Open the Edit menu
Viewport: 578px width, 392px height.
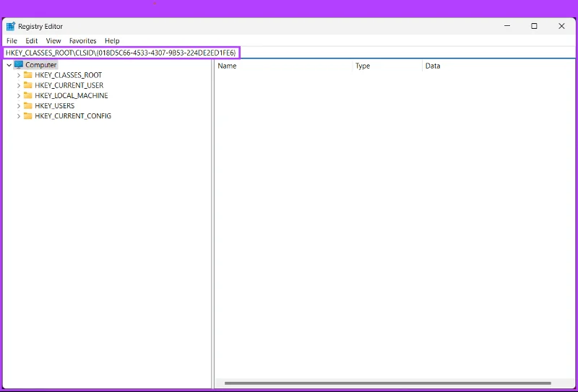(32, 41)
